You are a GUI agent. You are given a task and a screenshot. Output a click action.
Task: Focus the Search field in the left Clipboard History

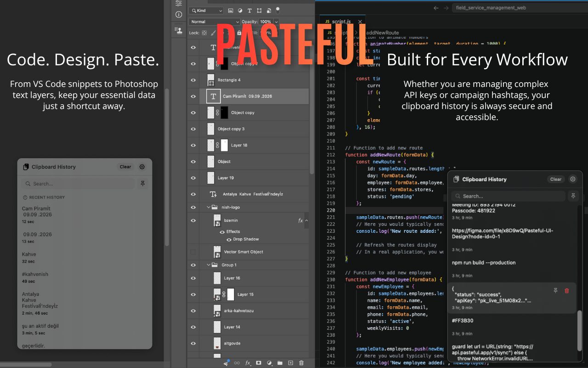78,184
